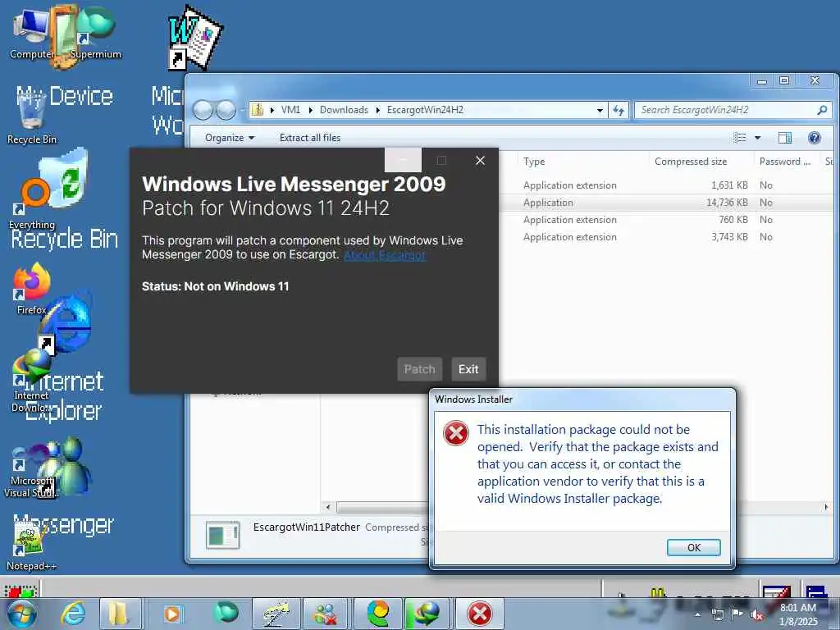Click the EscargotWin11Patcher thumbnail in details pane
This screenshot has width=840, height=630.
pyautogui.click(x=222, y=535)
